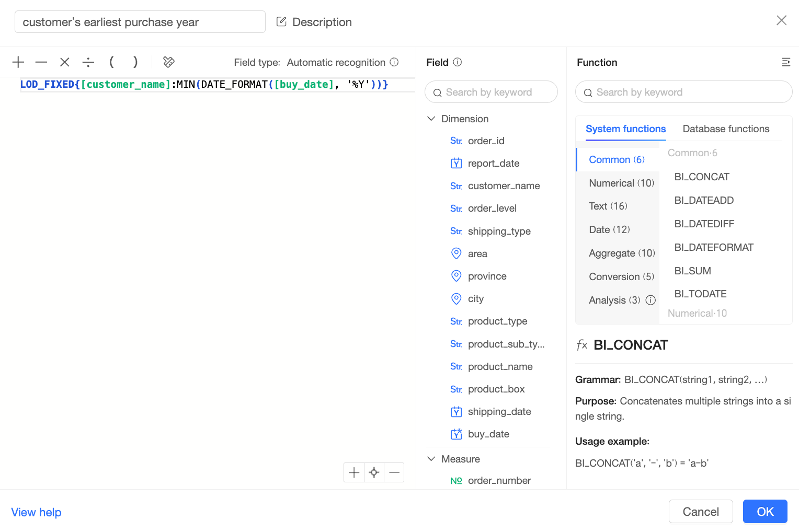Insert the plus operator from formula toolbar
This screenshot has height=532, width=799.
18,62
